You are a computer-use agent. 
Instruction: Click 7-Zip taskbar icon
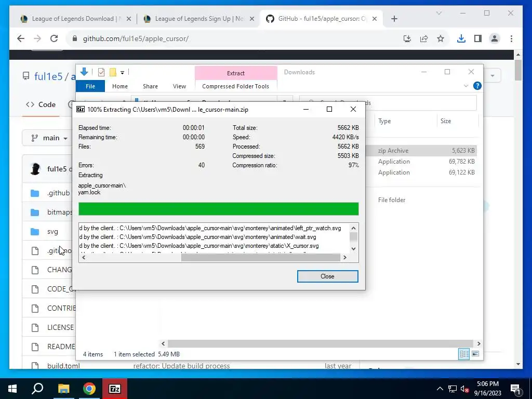tap(114, 389)
